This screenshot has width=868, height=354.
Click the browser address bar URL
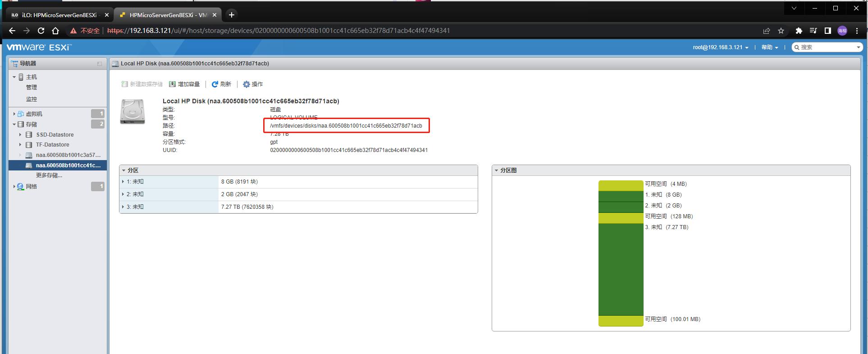[x=279, y=31]
